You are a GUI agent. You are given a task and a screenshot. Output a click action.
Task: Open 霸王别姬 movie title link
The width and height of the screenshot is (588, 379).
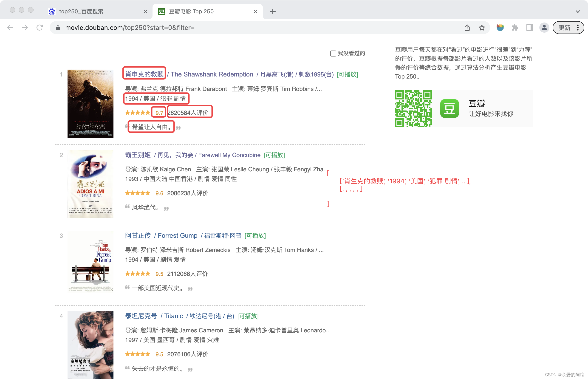(x=138, y=155)
